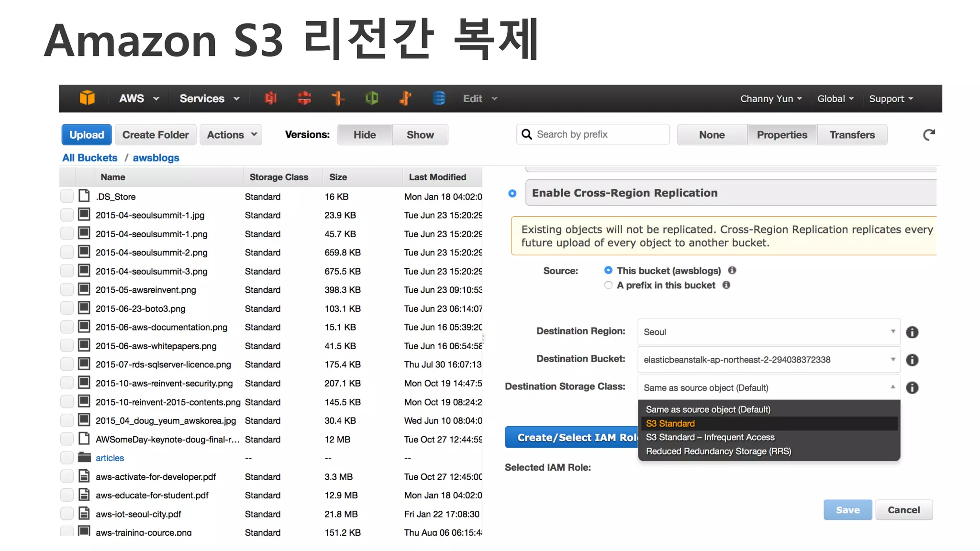
Task: Click the refresh arrow icon
Action: tap(929, 135)
